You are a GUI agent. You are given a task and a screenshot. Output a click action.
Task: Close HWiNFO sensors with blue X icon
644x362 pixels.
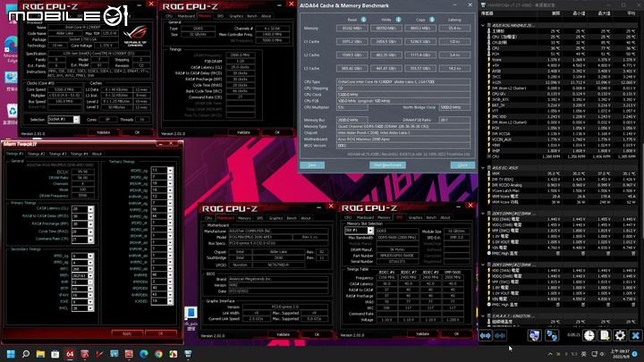point(635,335)
